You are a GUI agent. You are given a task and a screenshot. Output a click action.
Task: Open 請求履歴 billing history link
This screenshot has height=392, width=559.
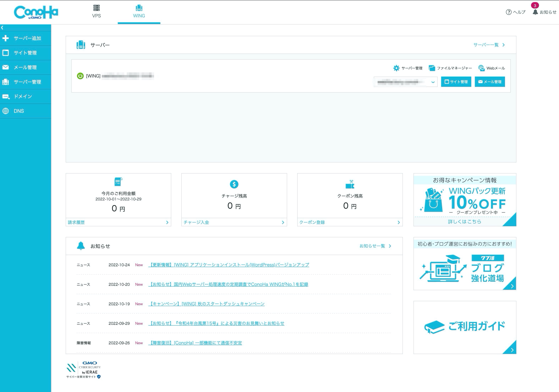(x=76, y=222)
